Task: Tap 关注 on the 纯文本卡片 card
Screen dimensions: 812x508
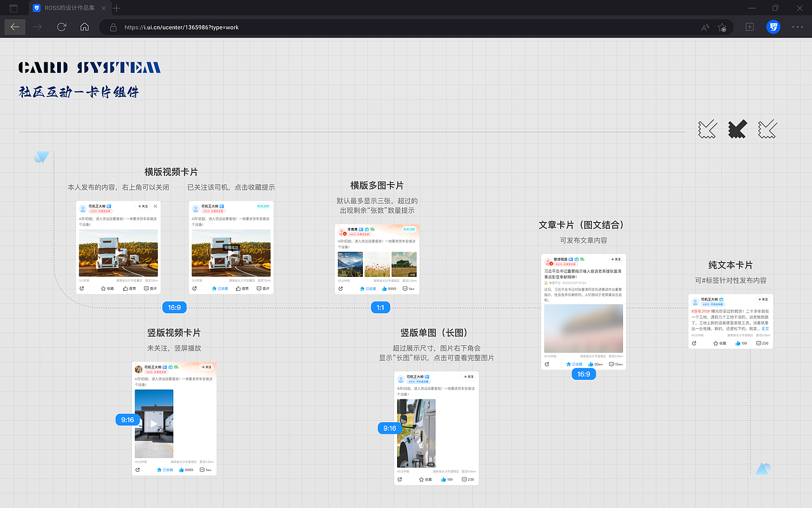Action: point(762,299)
